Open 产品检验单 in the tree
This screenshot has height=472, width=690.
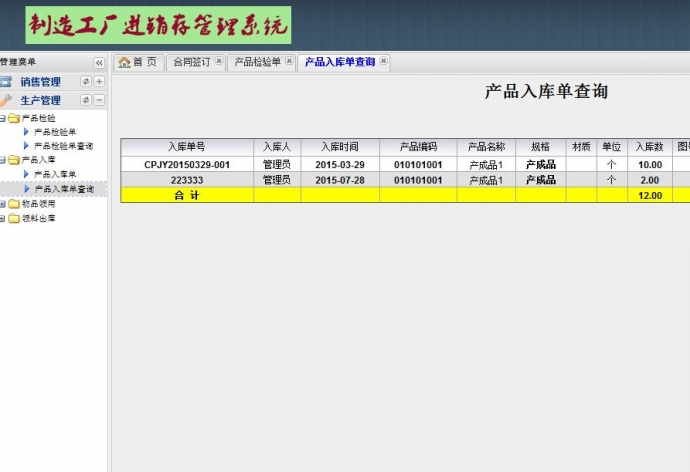click(x=55, y=132)
